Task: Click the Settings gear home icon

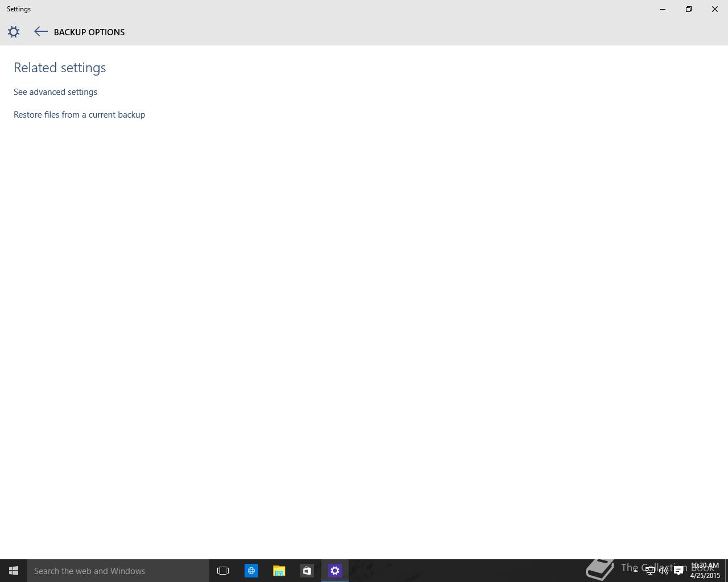Action: click(x=14, y=32)
